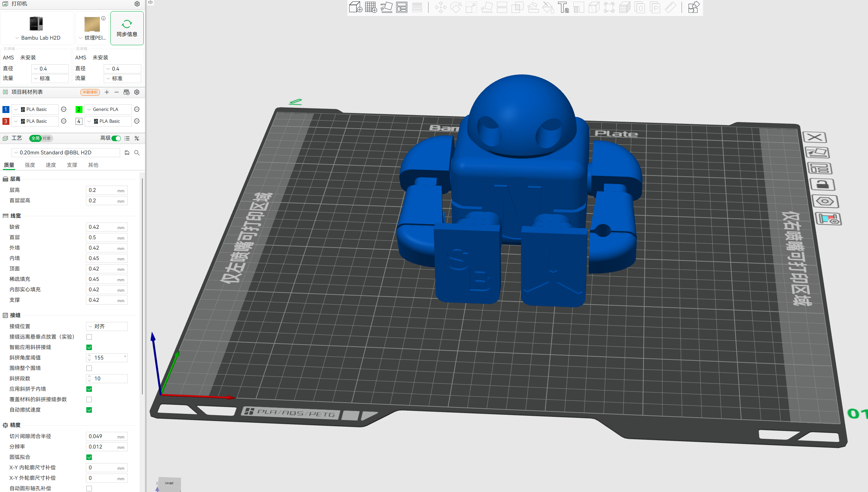Viewport: 868px width, 492px height.
Task: Click the plate lock icon
Action: (822, 185)
